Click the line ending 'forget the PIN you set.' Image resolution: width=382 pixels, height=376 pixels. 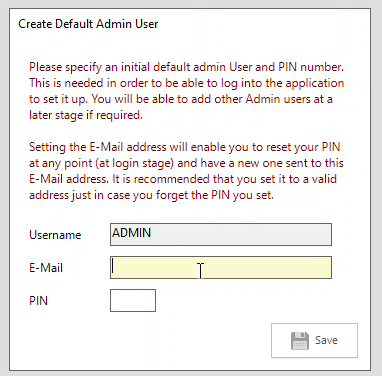pyautogui.click(x=151, y=195)
